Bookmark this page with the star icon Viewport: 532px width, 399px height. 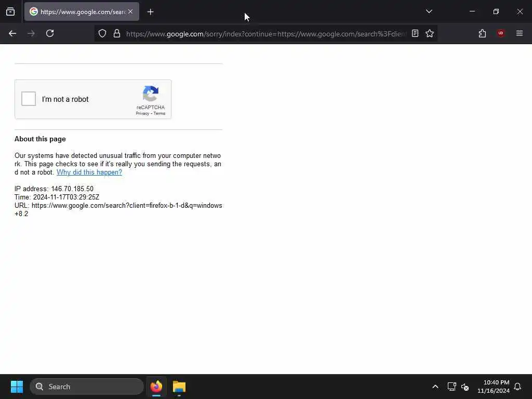click(x=430, y=33)
